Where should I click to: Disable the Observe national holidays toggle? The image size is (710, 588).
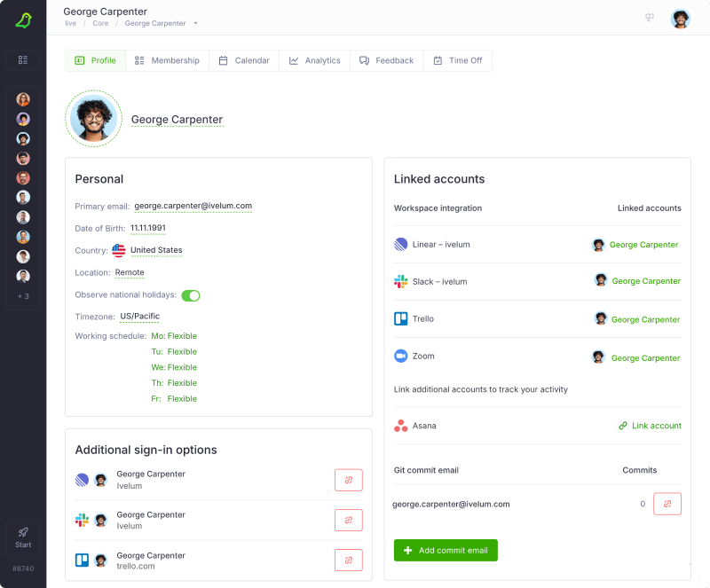[x=191, y=296]
